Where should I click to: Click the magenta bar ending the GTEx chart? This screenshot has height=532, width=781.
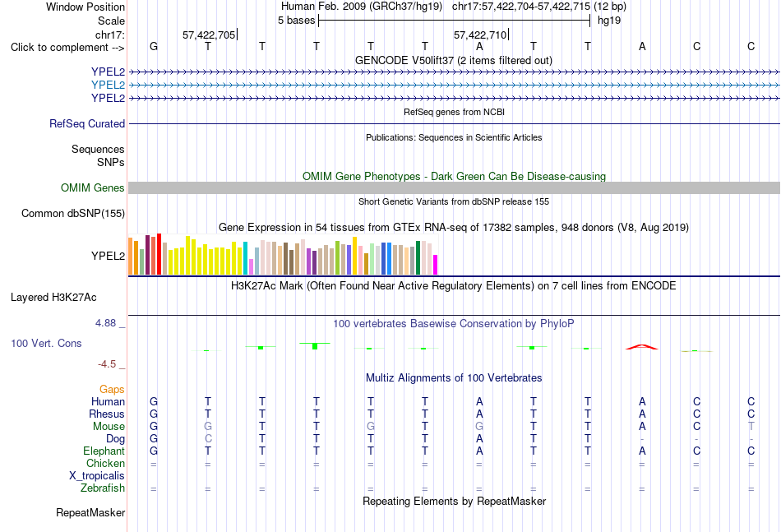coord(436,265)
